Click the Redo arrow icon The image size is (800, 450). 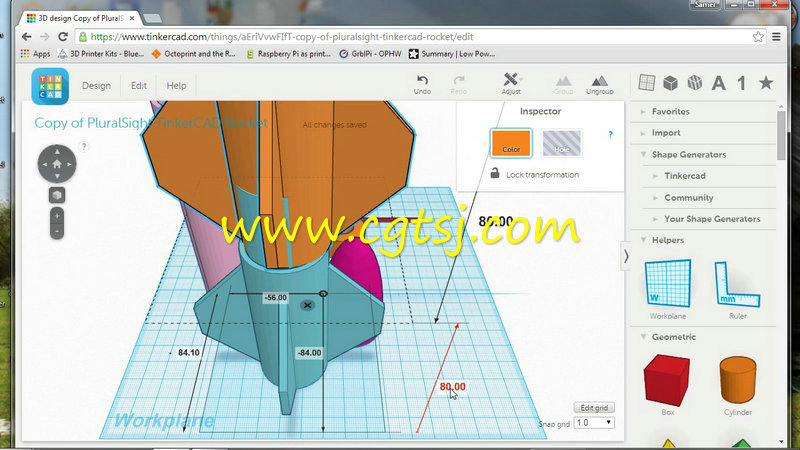tap(459, 80)
